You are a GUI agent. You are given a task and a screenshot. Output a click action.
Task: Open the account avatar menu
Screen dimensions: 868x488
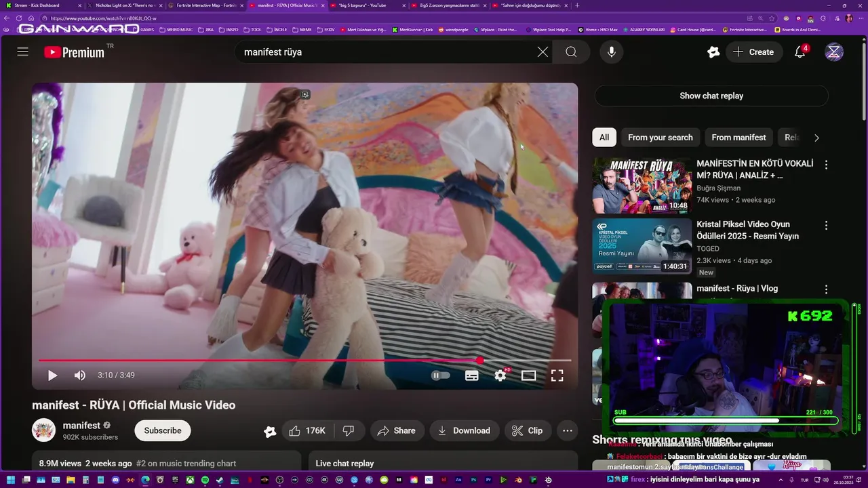click(x=834, y=52)
